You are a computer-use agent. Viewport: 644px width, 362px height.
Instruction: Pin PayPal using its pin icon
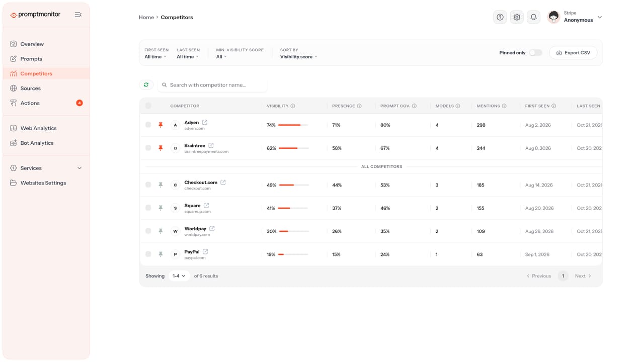pos(160,254)
